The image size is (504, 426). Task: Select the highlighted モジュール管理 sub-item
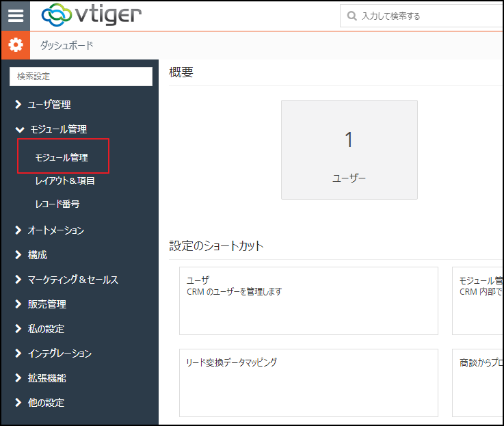coord(62,157)
